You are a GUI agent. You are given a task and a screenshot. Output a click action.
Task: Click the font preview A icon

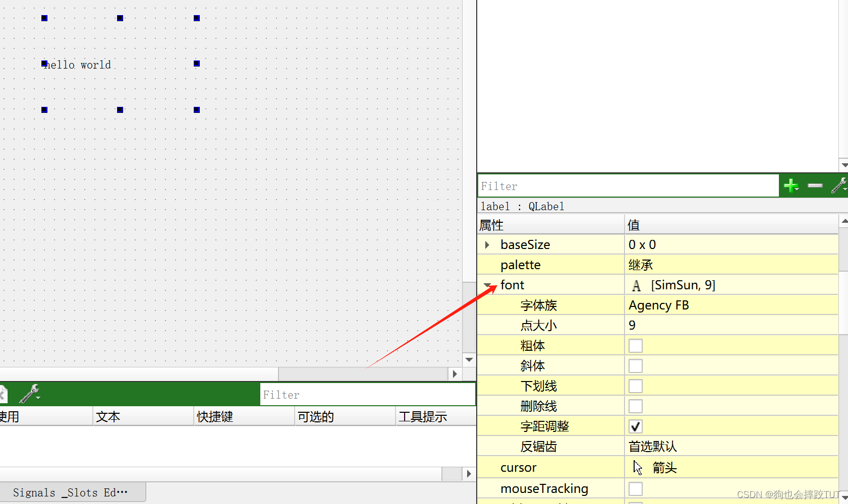coord(637,286)
